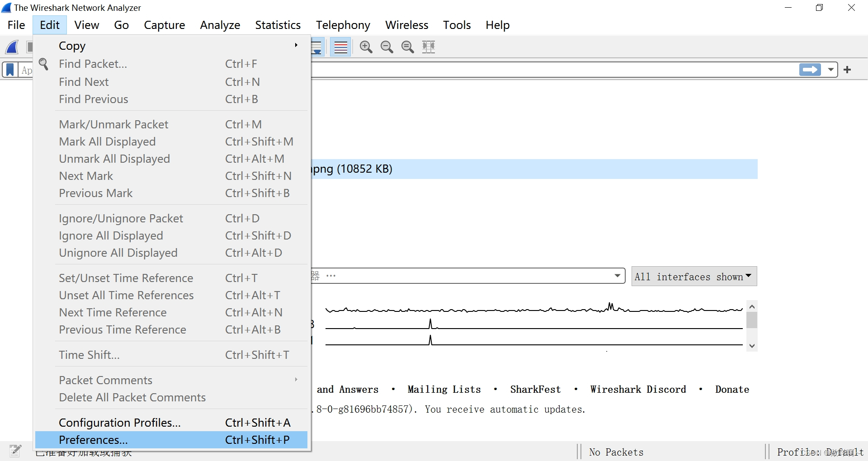Toggle the colorize packet list icon
Screen dimensions: 868x461
pyautogui.click(x=341, y=47)
